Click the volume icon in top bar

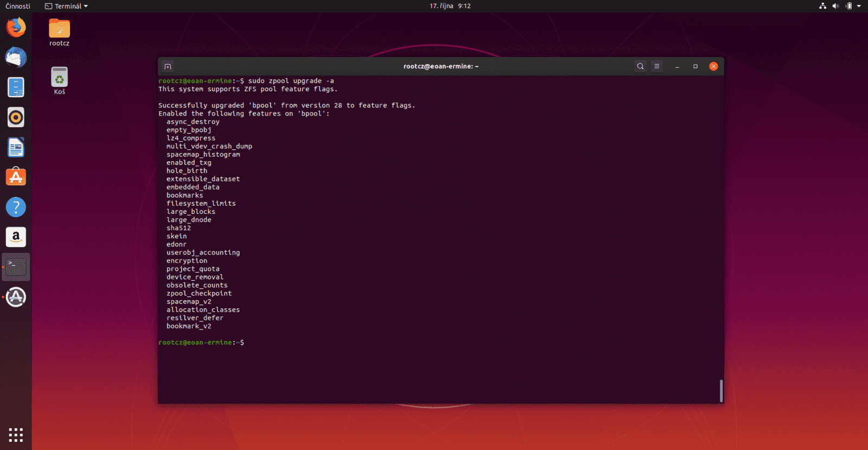[x=835, y=6]
